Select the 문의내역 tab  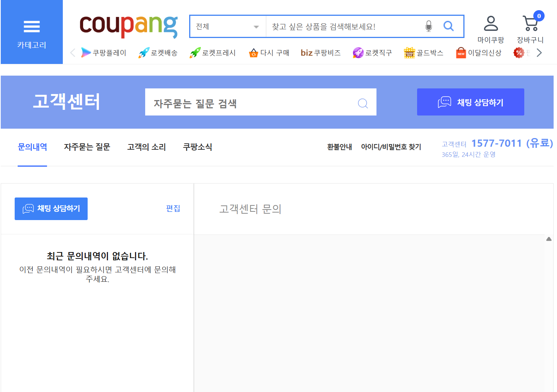point(32,147)
